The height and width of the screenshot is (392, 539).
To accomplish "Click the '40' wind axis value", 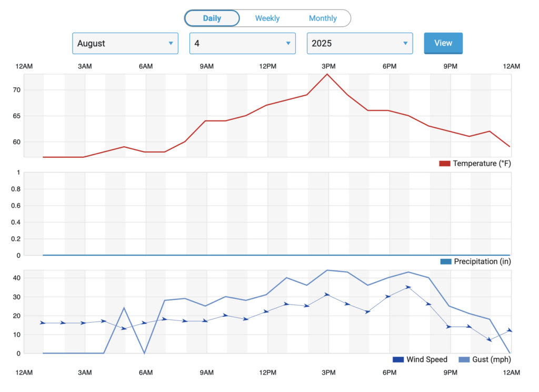I will [16, 278].
